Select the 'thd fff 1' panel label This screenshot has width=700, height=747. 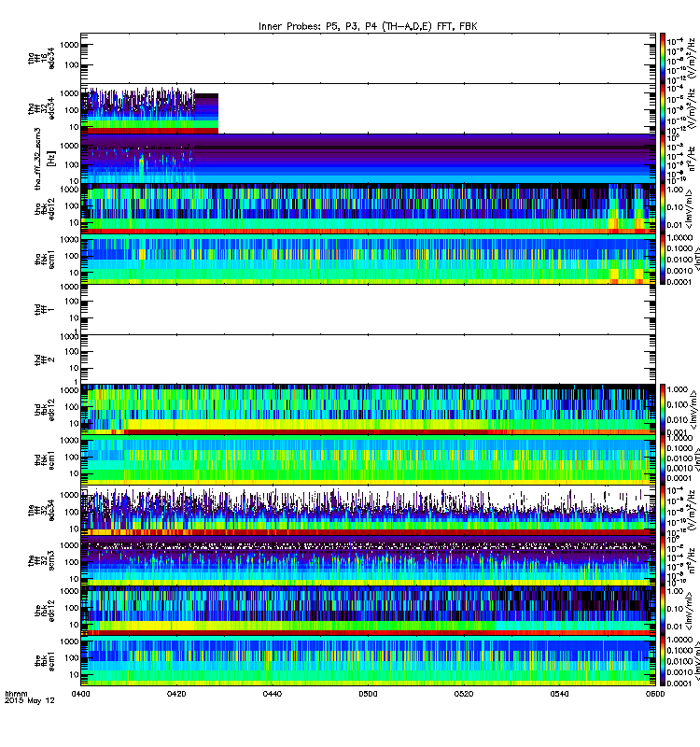tap(44, 310)
